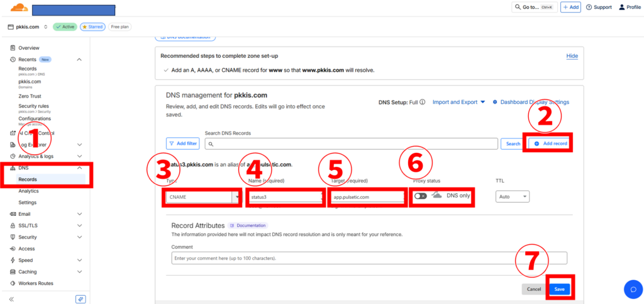Focus the Search DNS Records field
The height and width of the screenshot is (304, 644).
coord(351,144)
